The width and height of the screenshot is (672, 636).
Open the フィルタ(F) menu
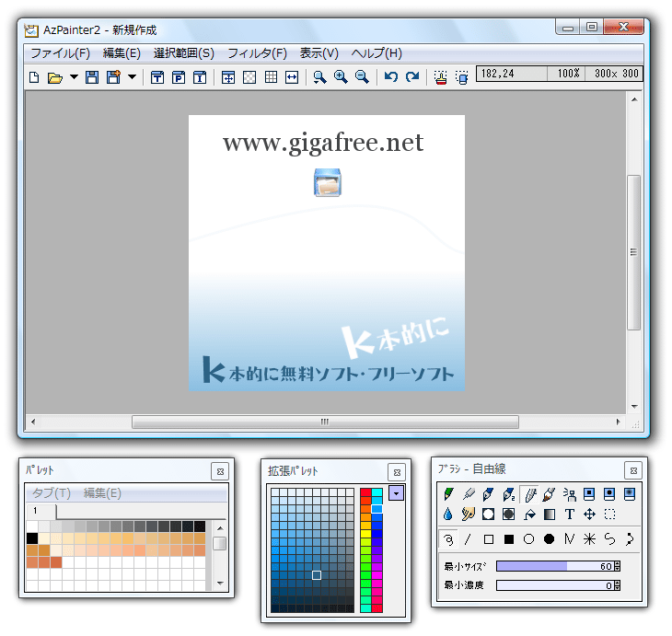point(257,53)
